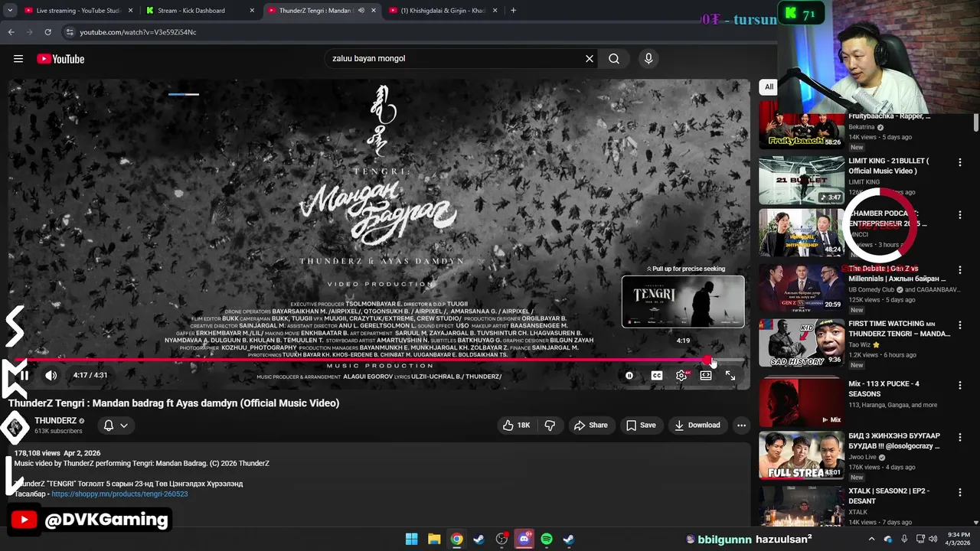
Task: Open taskbar volume control
Action: tap(933, 539)
